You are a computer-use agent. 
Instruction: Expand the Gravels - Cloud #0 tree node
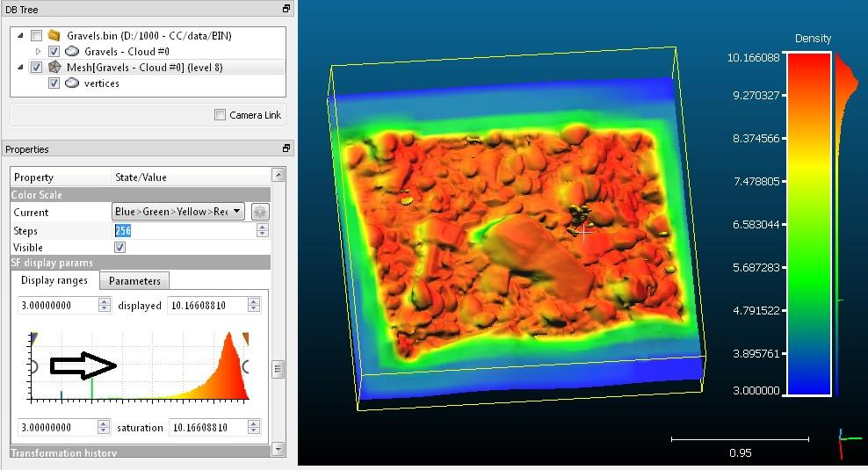pyautogui.click(x=37, y=52)
